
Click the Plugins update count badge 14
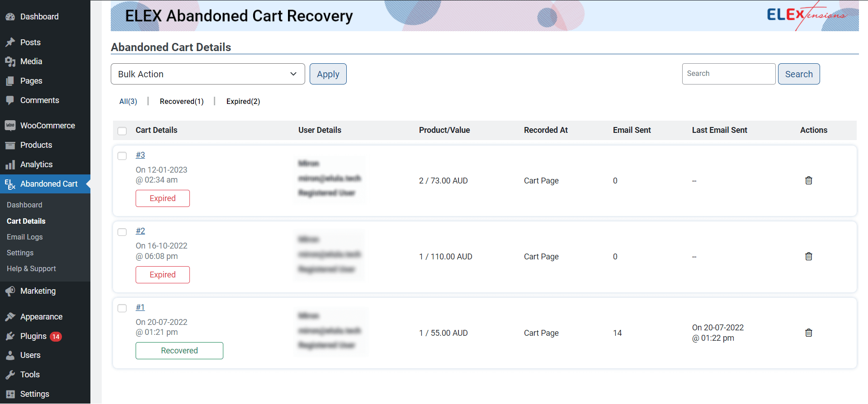[x=56, y=337]
